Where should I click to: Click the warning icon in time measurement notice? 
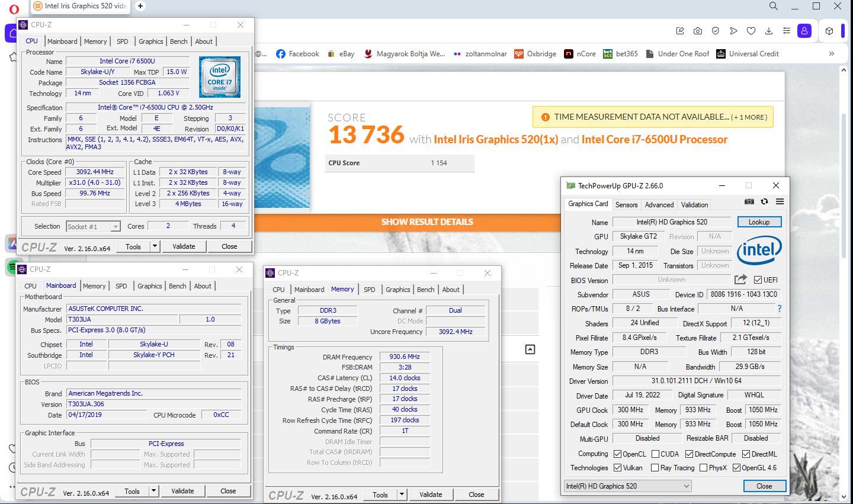click(x=545, y=117)
